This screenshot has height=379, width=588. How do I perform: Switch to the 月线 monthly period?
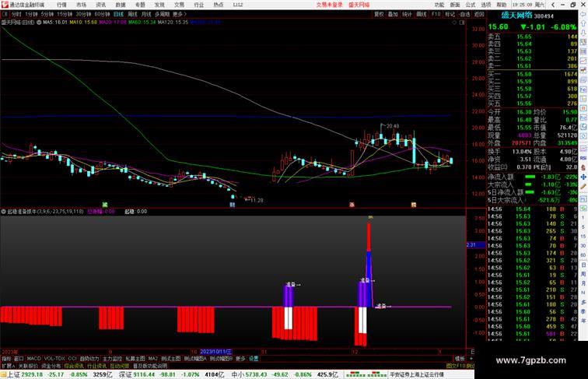[146, 14]
